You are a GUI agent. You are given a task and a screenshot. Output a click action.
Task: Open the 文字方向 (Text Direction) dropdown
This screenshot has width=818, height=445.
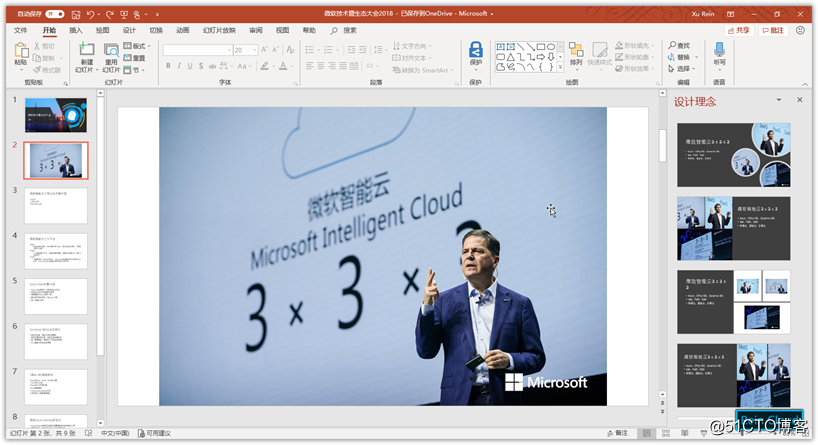click(x=413, y=46)
